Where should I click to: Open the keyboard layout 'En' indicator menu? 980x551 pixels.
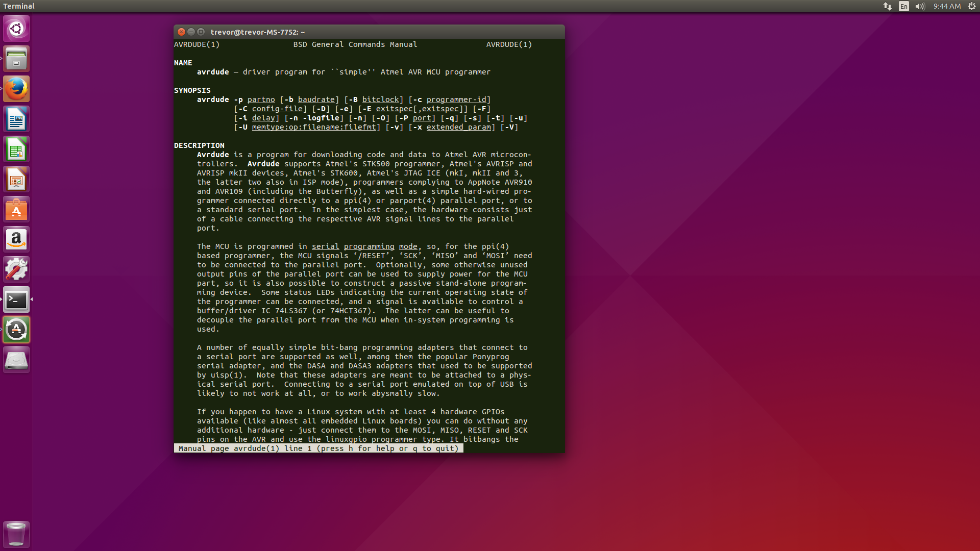pos(903,6)
